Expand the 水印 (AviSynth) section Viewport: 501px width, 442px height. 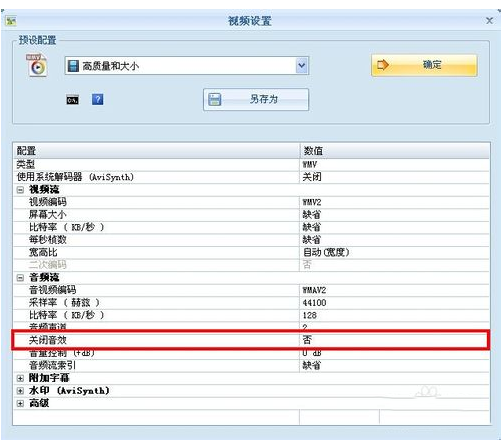[20, 391]
